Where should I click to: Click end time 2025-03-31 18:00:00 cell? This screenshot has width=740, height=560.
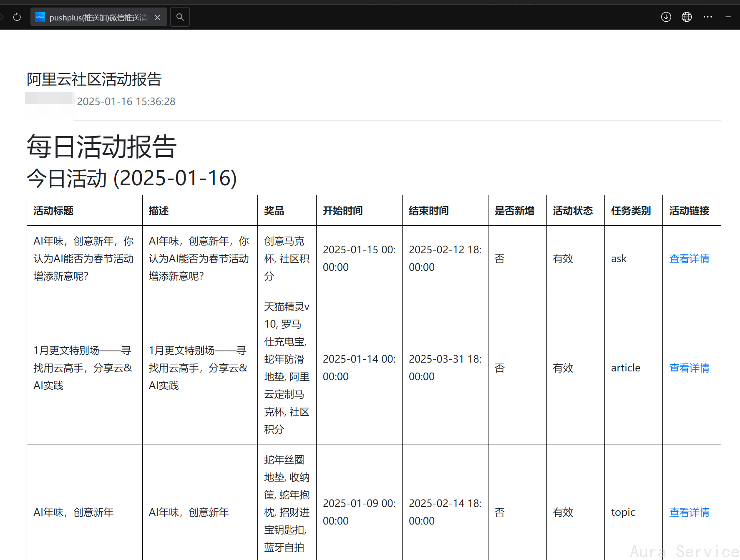[445, 368]
